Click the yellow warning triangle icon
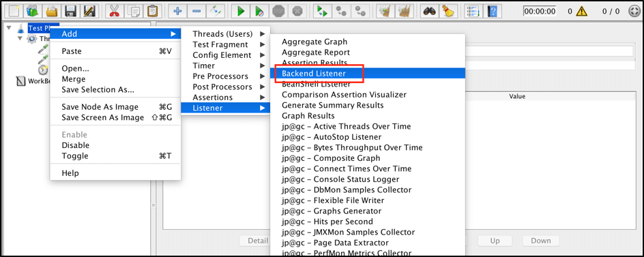This screenshot has height=257, width=644. [581, 11]
